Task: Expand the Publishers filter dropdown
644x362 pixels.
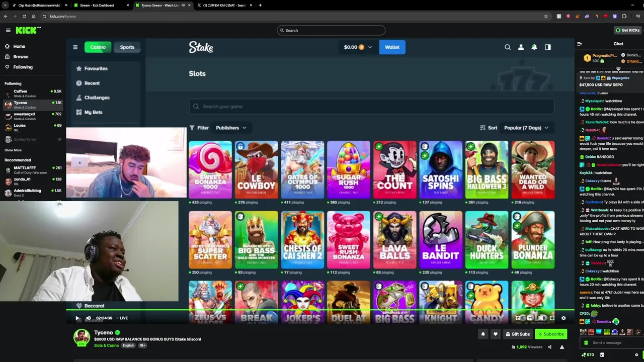Action: (x=231, y=128)
